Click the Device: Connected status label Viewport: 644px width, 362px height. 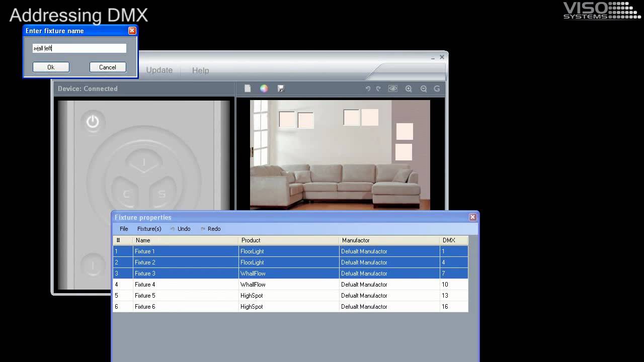[88, 88]
